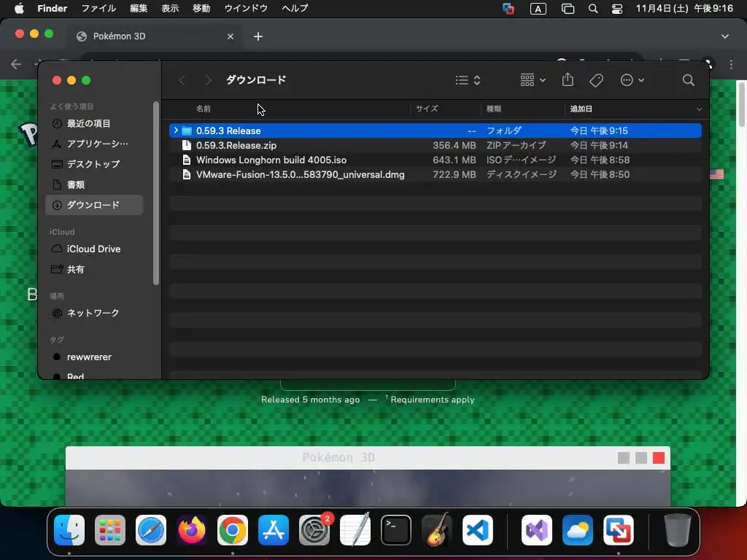Open iCloud Drive in the sidebar
The width and height of the screenshot is (747, 560).
[94, 249]
